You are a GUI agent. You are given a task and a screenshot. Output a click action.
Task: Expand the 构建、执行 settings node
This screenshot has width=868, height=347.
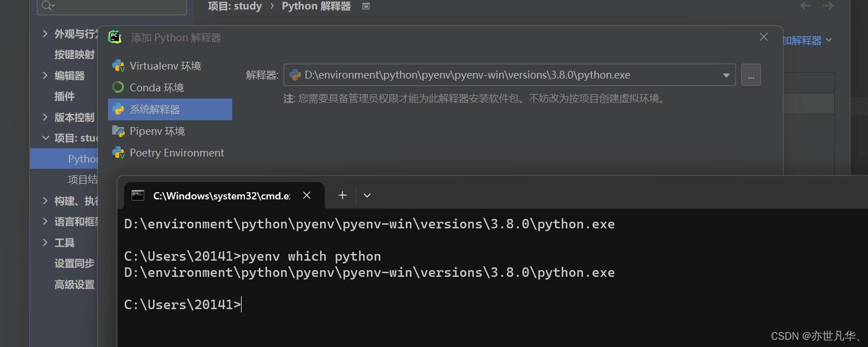[x=45, y=201]
